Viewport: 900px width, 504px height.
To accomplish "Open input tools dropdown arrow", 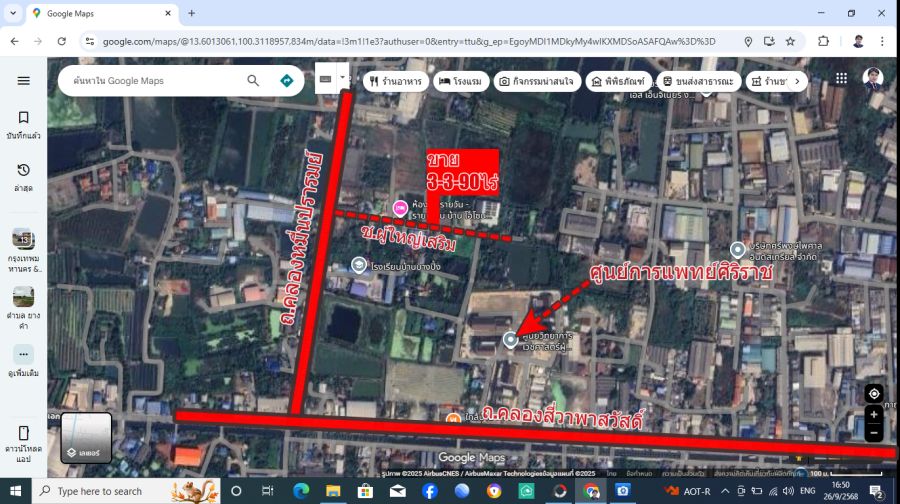I will click(343, 78).
